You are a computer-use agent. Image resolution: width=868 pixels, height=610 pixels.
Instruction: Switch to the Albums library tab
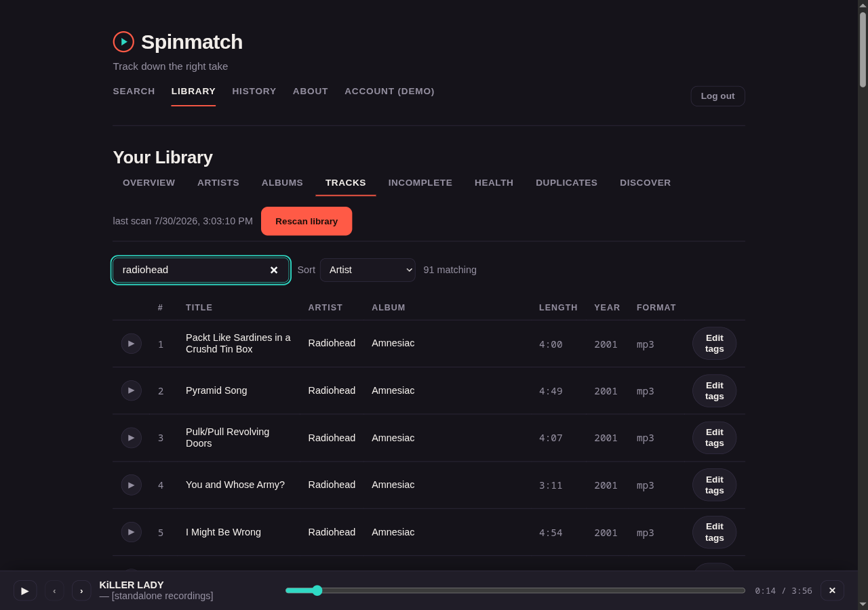(x=282, y=183)
